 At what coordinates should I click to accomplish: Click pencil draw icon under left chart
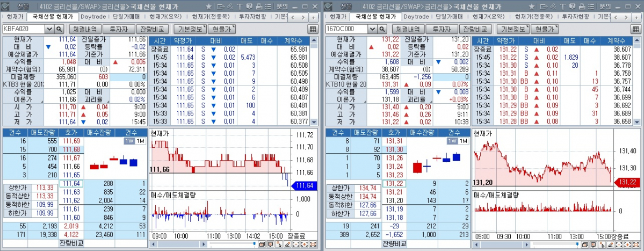(x=287, y=245)
